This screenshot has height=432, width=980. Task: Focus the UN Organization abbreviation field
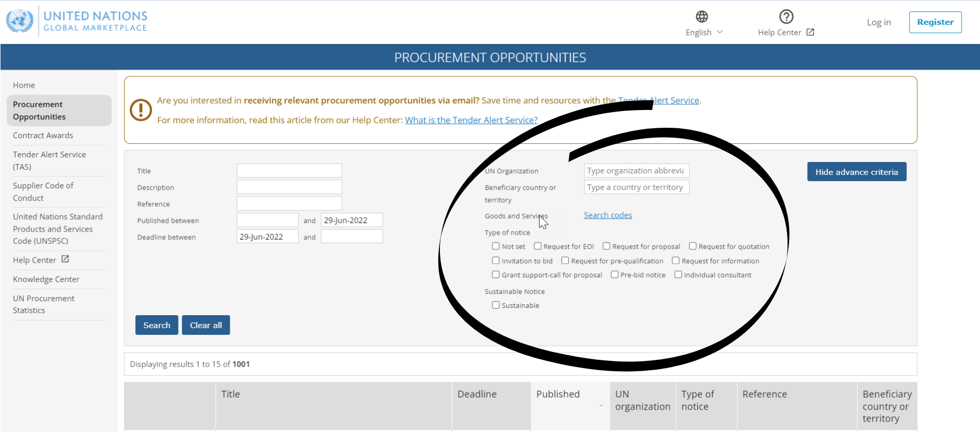(x=637, y=170)
